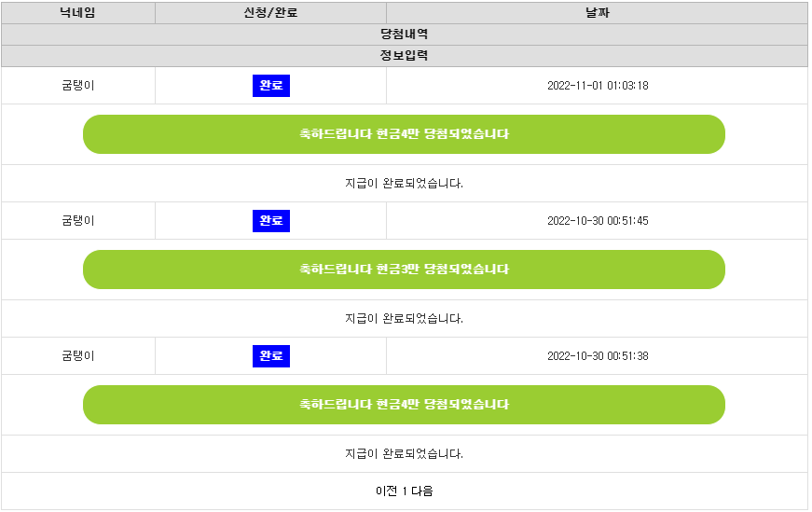Select nickname 굼탱이 in the second entry
Viewport: 812px width, 512px height.
click(x=78, y=221)
